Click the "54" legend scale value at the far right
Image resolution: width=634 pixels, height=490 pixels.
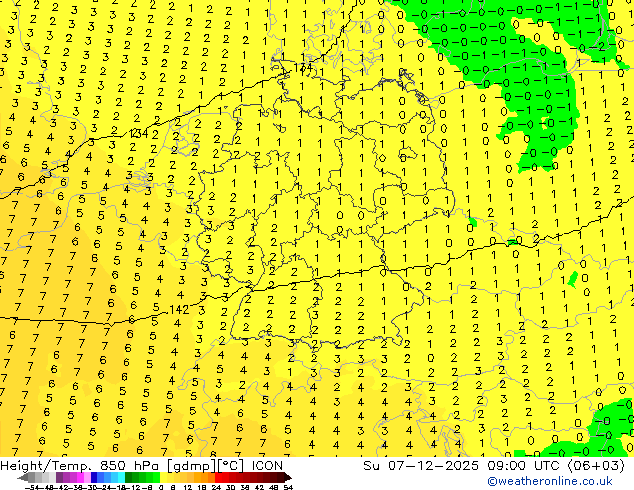pyautogui.click(x=288, y=487)
